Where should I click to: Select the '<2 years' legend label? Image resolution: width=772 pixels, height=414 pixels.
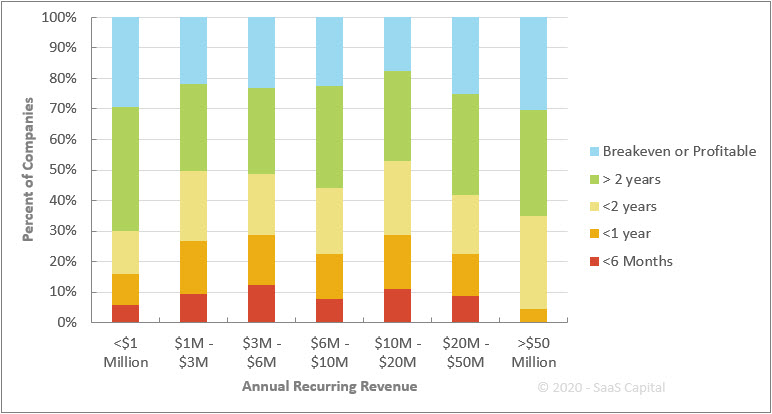(x=630, y=206)
